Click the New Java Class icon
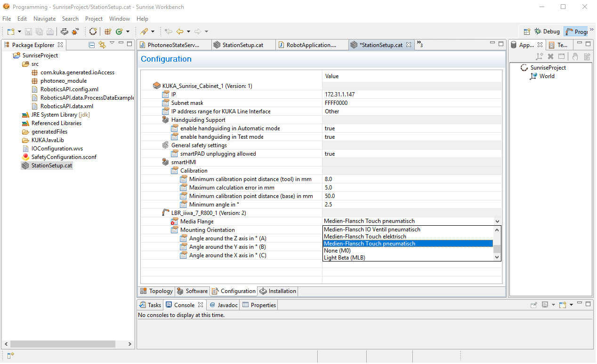The height and width of the screenshot is (364, 597). (x=119, y=32)
